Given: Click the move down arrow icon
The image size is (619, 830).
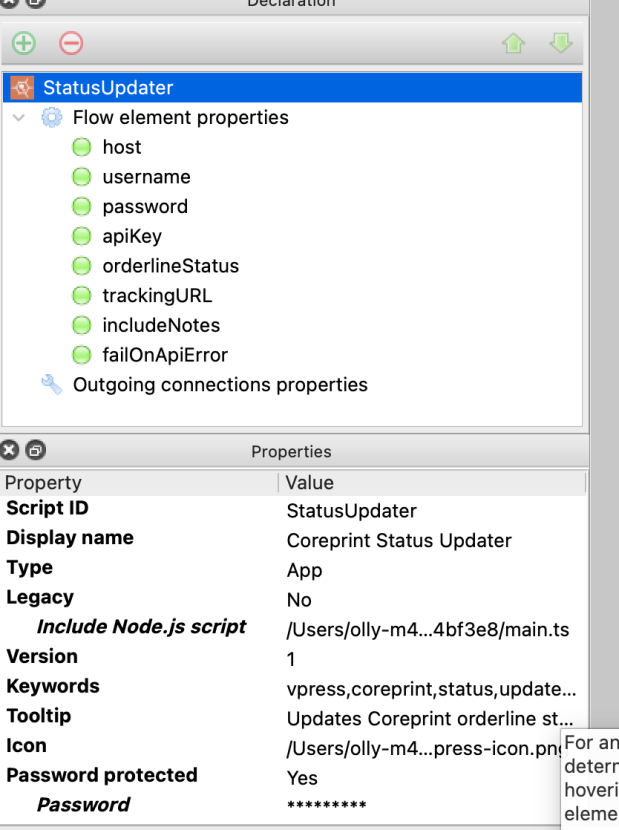Looking at the screenshot, I should click(560, 44).
